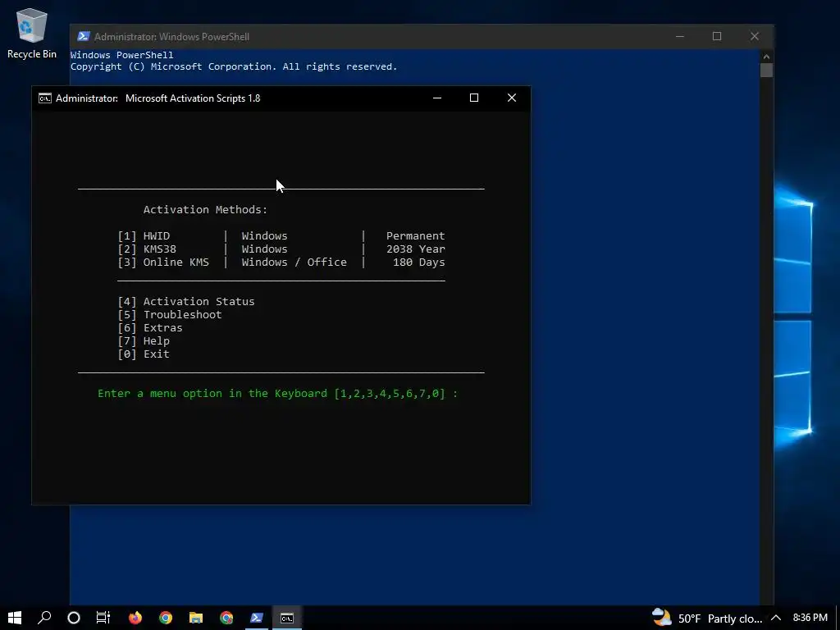Click the "Activation Methods:" heading

point(205,209)
